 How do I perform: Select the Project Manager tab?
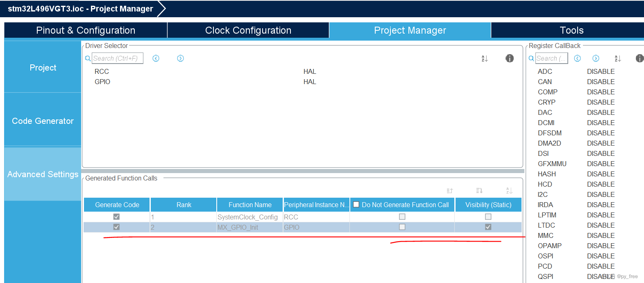point(410,30)
